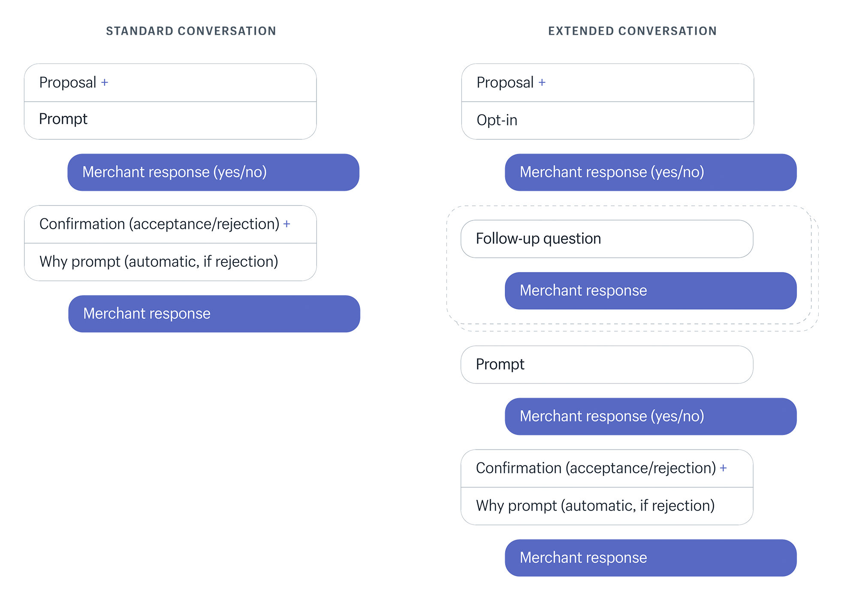The image size is (844, 616).
Task: Click final Merchant response bubble at bottom of Extended column
Action: [x=651, y=558]
